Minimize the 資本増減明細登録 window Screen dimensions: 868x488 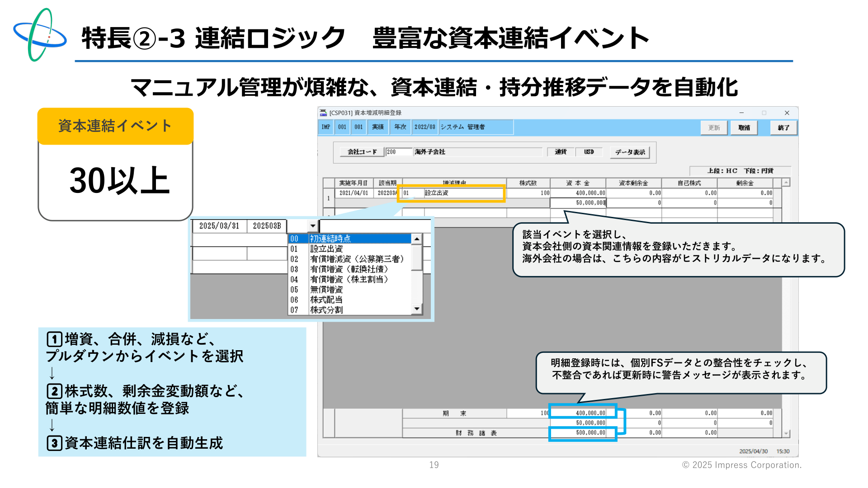pos(741,113)
